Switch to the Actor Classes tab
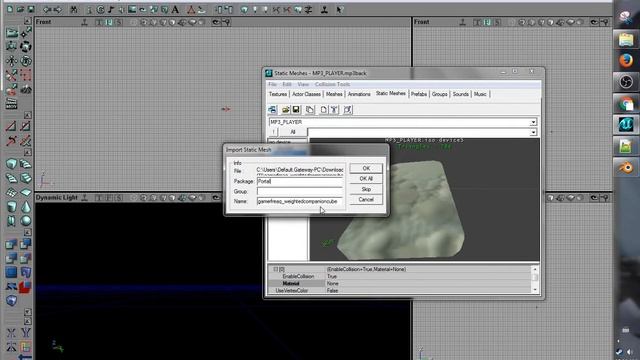 point(306,94)
